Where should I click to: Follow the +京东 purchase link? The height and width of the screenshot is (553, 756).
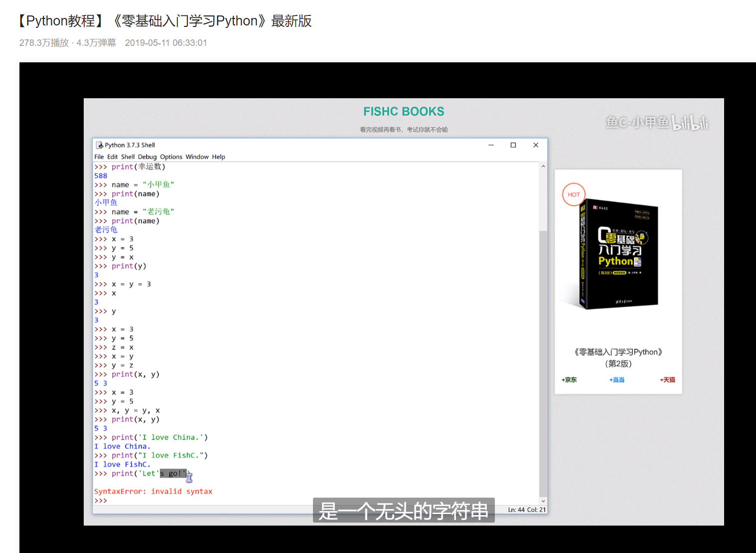coord(569,380)
